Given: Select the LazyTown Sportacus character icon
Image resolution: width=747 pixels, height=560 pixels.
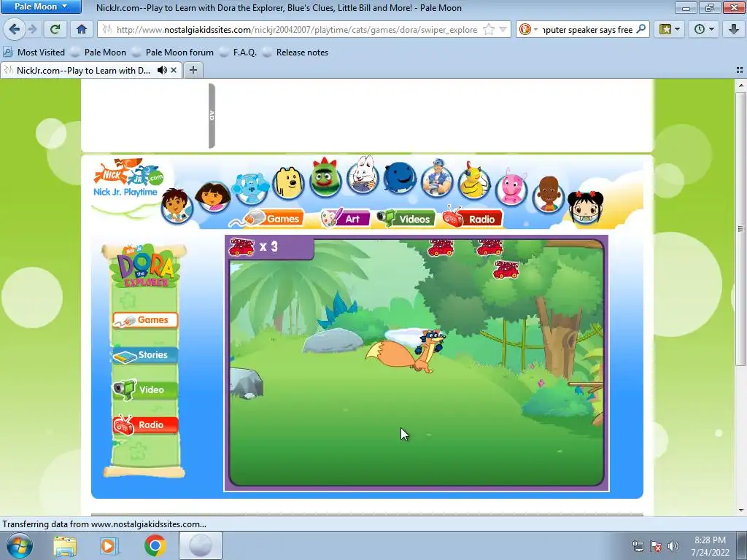Looking at the screenshot, I should click(437, 179).
